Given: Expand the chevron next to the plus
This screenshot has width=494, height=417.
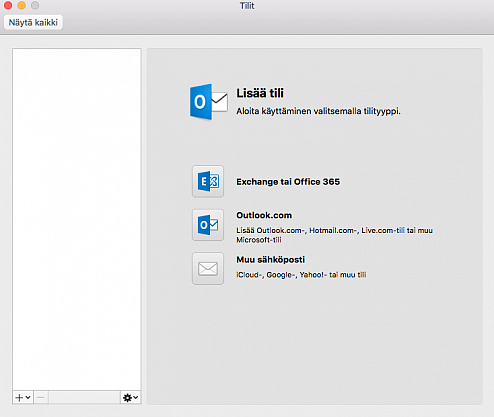Looking at the screenshot, I should [28, 397].
